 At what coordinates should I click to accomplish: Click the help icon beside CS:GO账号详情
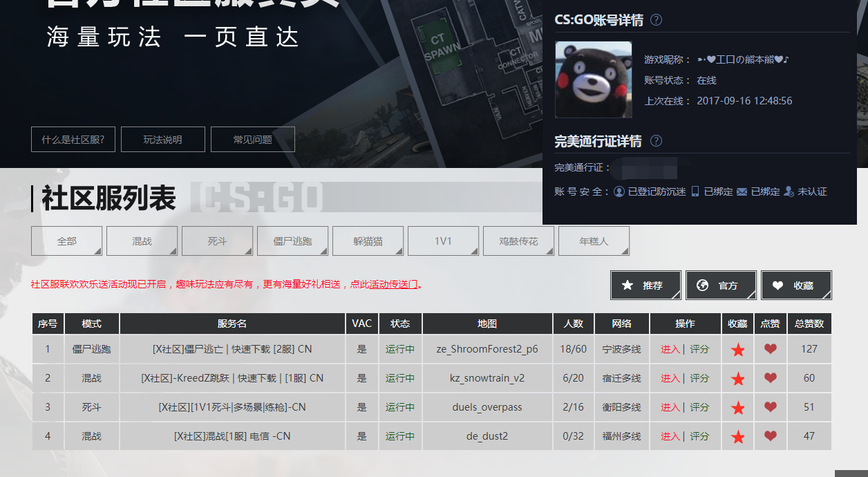pyautogui.click(x=655, y=20)
